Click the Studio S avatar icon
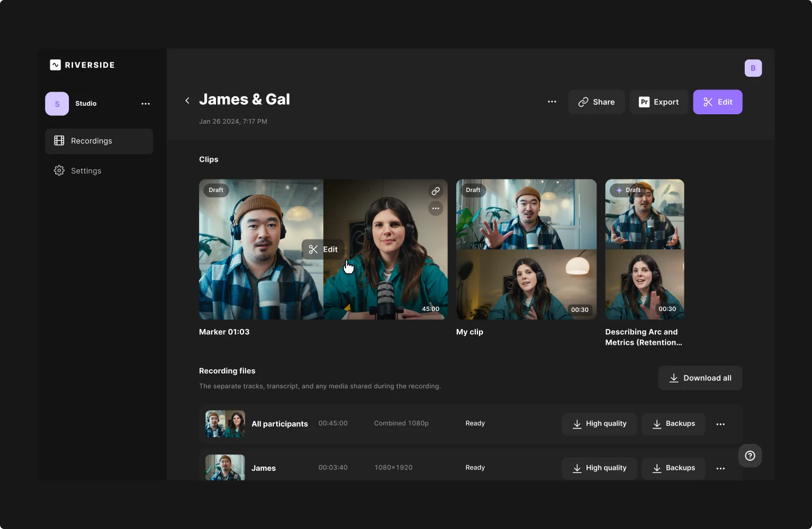The image size is (812, 529). click(57, 104)
